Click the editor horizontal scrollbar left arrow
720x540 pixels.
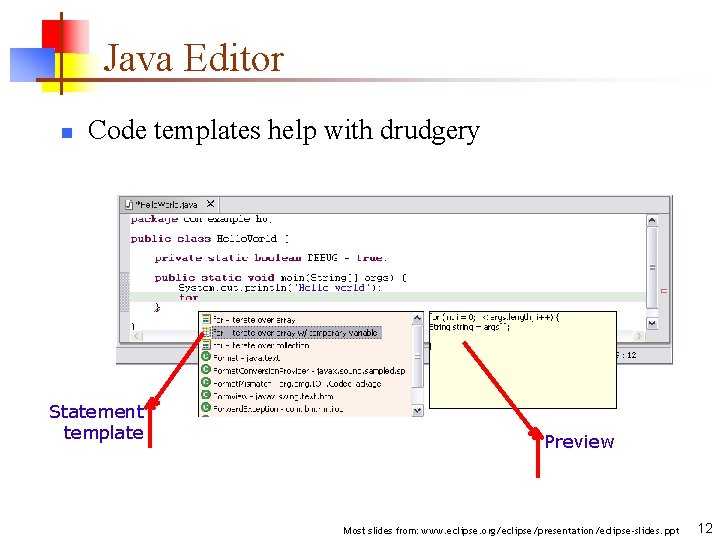(x=136, y=336)
